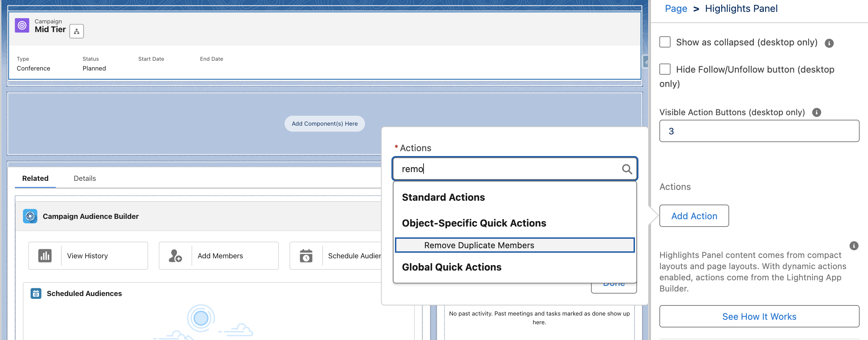Open the campaign hierarchy icon button
This screenshot has width=868, height=340.
pos(76,31)
